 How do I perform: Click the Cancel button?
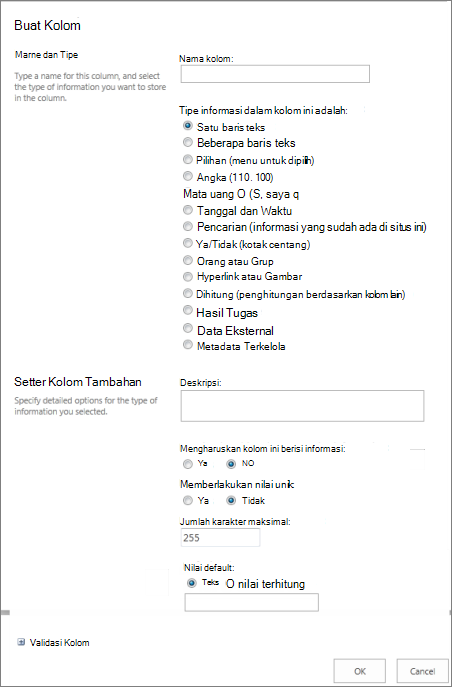point(422,671)
